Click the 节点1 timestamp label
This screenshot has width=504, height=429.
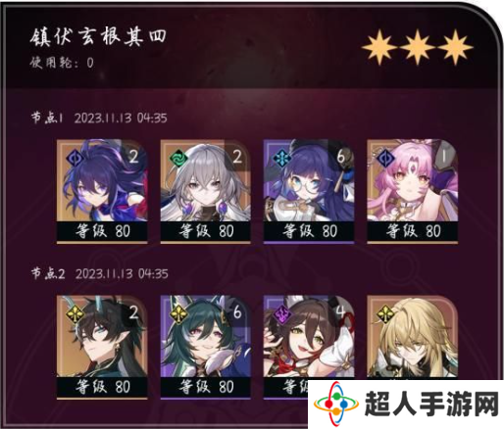(x=99, y=118)
